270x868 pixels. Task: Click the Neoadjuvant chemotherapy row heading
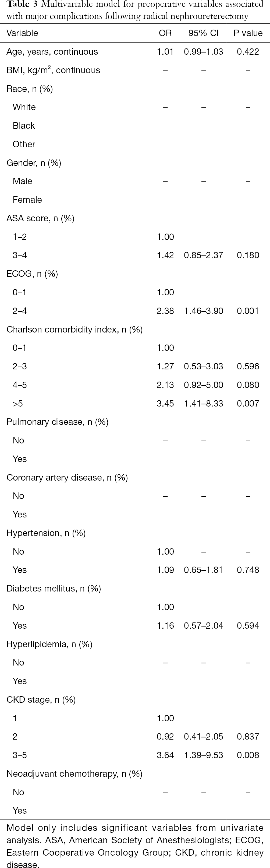pyautogui.click(x=74, y=774)
